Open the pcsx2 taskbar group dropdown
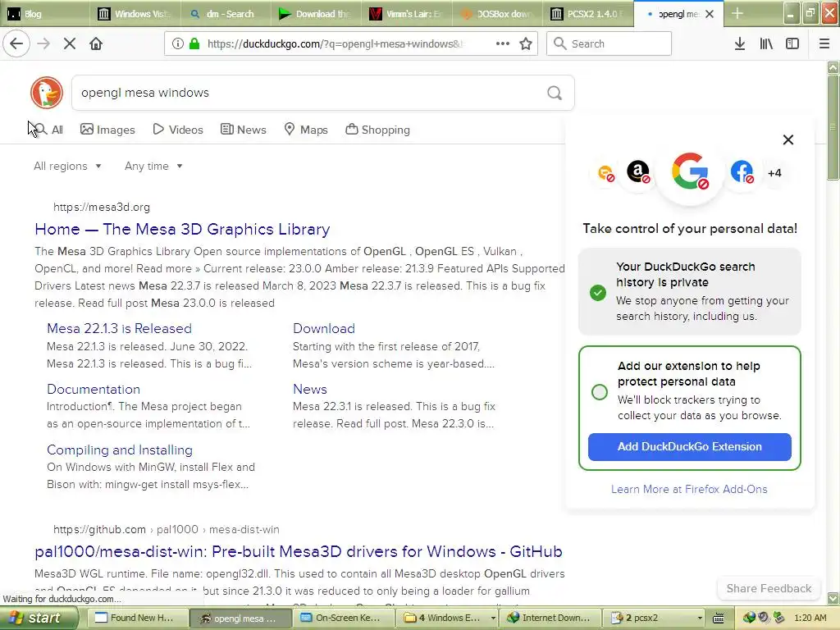 [699, 619]
